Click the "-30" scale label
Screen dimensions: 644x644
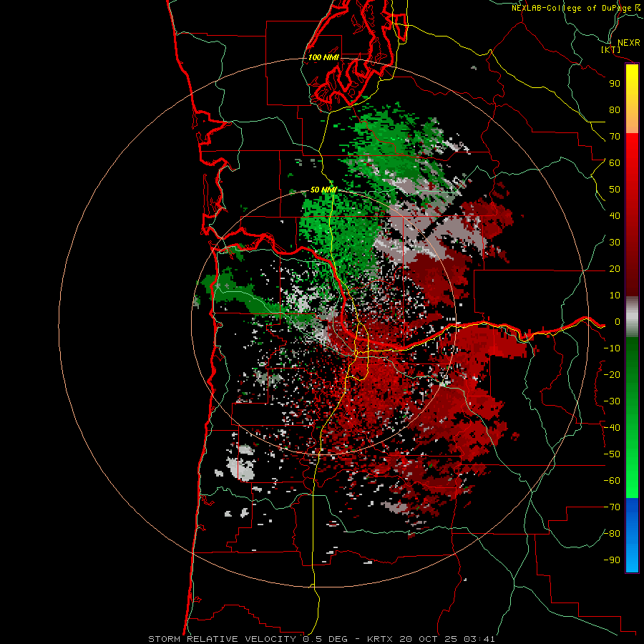612,401
